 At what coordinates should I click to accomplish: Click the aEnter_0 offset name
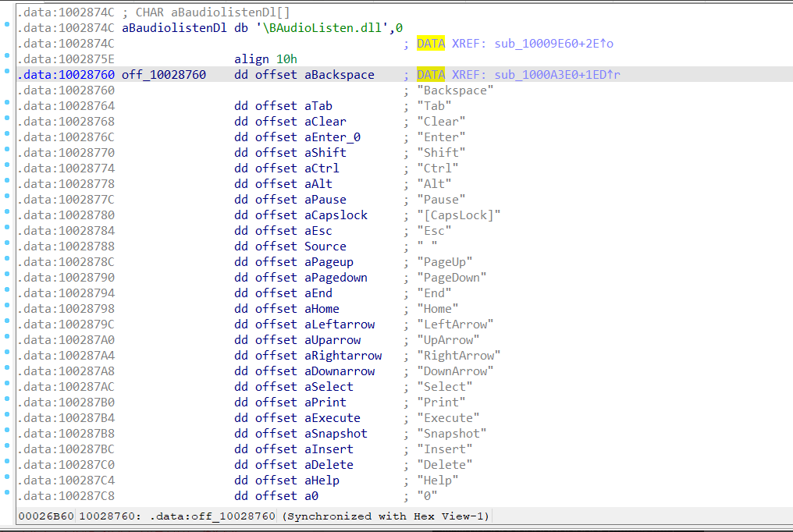pyautogui.click(x=332, y=137)
